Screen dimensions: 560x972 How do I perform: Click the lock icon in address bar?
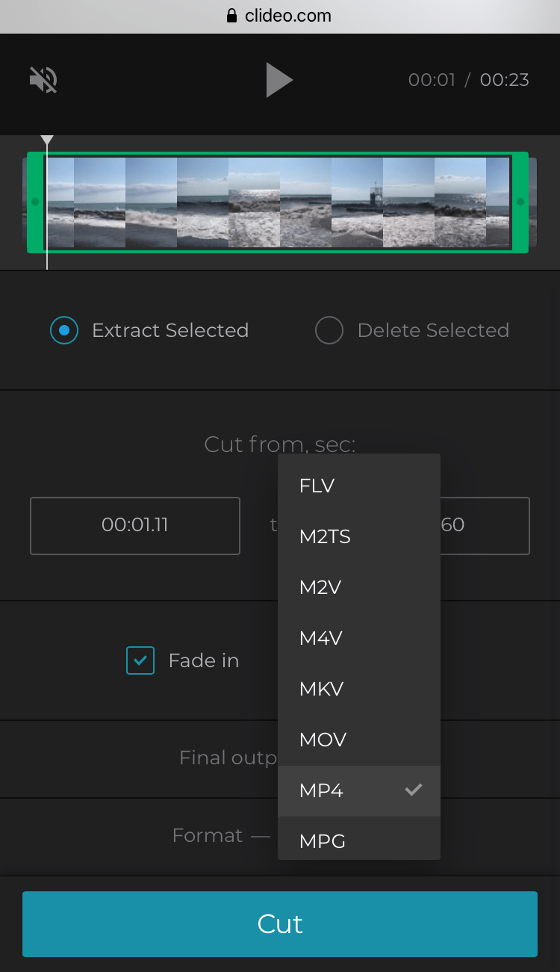pyautogui.click(x=232, y=15)
